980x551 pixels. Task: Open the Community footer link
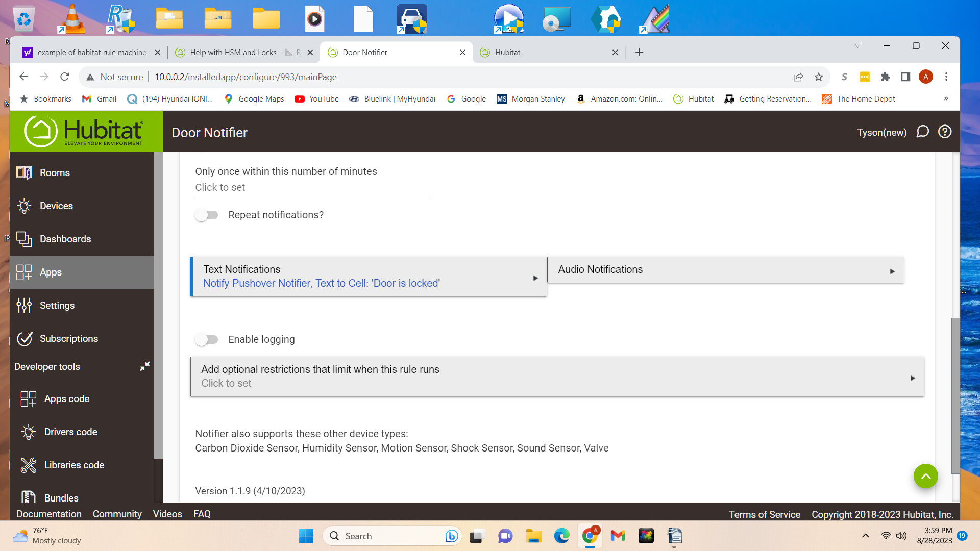pos(117,514)
